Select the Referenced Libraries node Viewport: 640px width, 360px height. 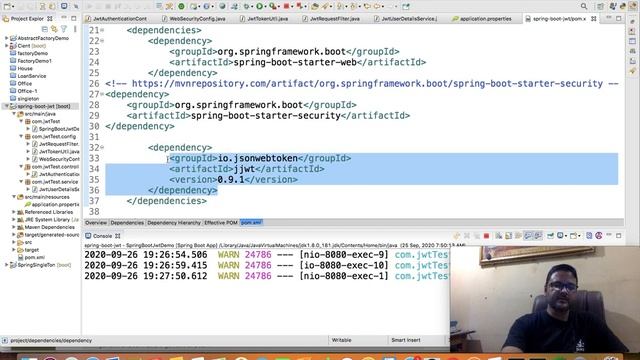49,212
